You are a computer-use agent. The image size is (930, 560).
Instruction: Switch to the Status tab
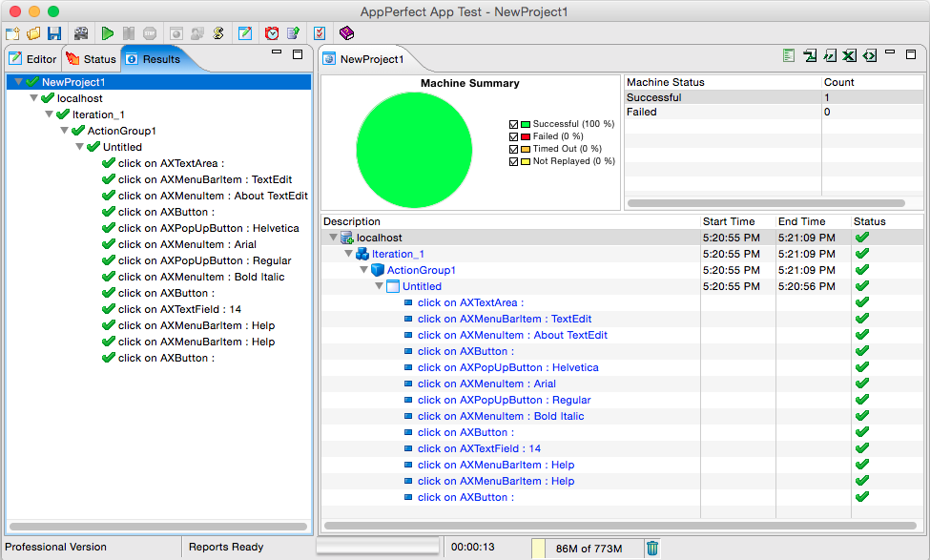pyautogui.click(x=92, y=59)
